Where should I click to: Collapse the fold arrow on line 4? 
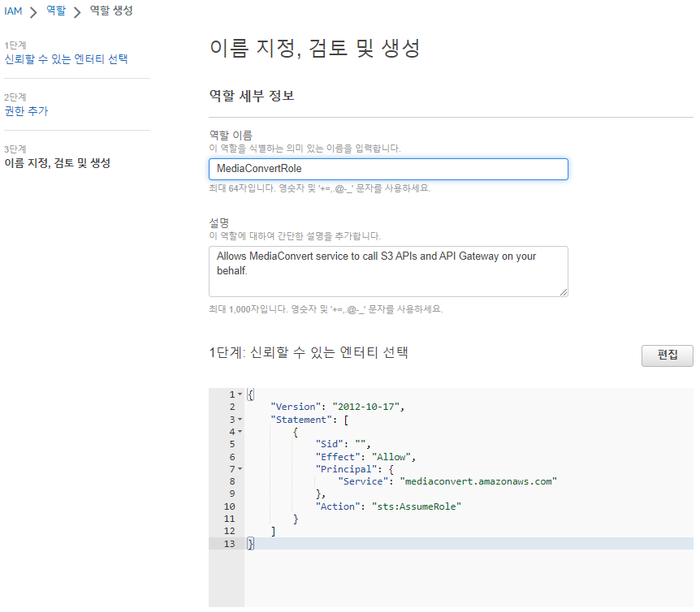[x=240, y=432]
